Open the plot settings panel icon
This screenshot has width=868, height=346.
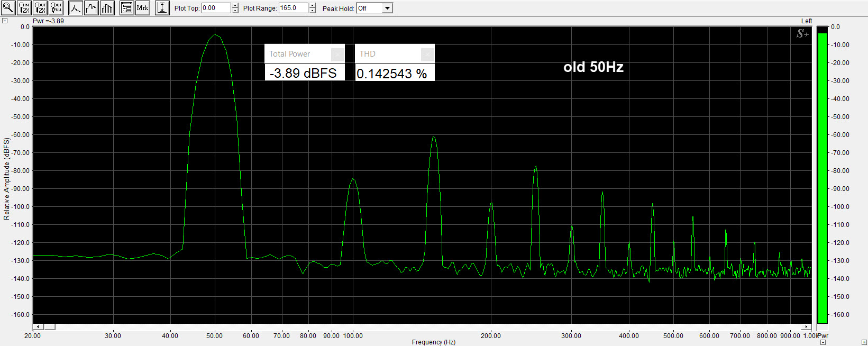click(126, 8)
